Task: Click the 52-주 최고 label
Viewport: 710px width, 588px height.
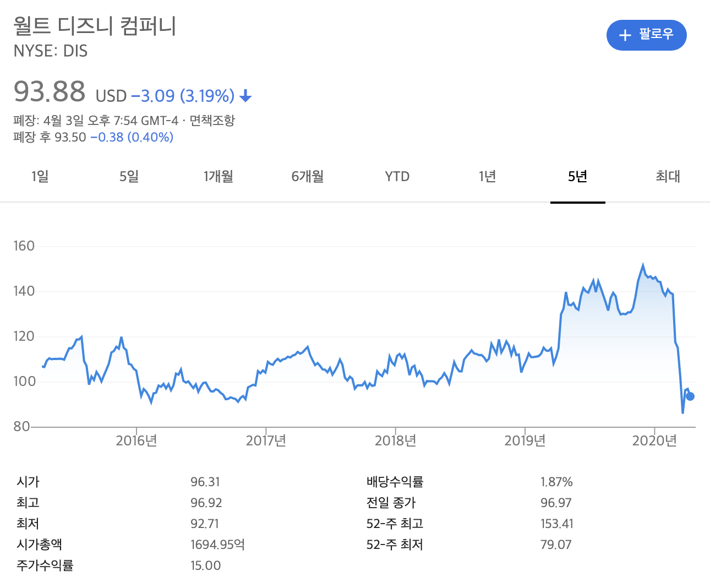Action: [395, 524]
